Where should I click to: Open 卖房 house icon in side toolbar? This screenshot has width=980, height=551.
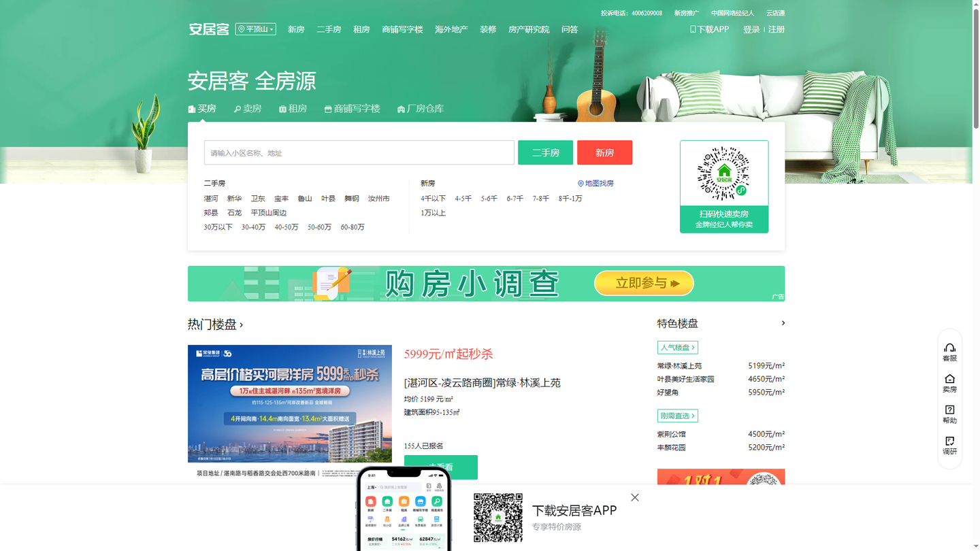point(949,384)
